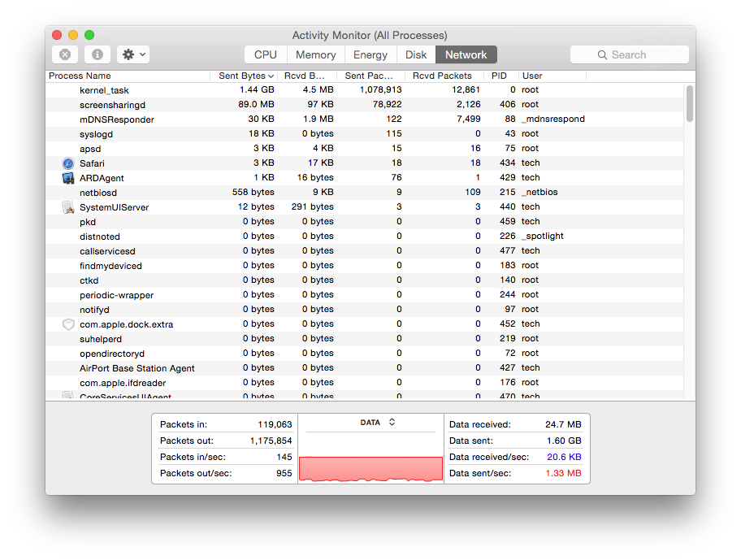Click the 20.6 KB received/sec value
Screen dimensions: 741x560
coord(564,457)
